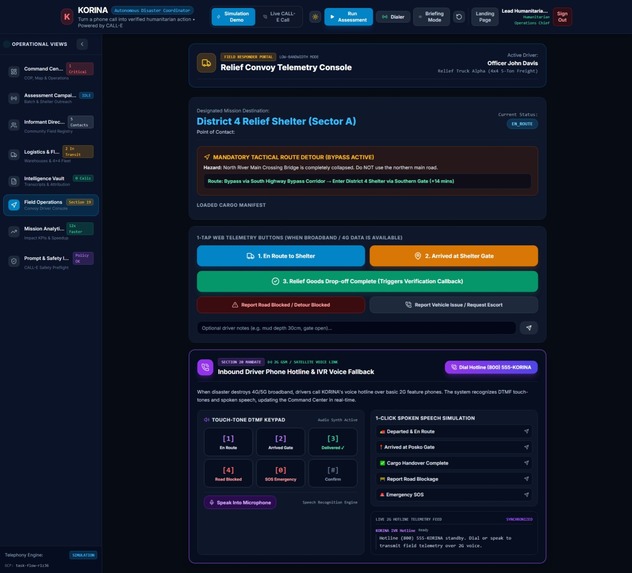Tap DTMF key [0] SOS Emergency
This screenshot has height=573, width=632.
(x=281, y=473)
